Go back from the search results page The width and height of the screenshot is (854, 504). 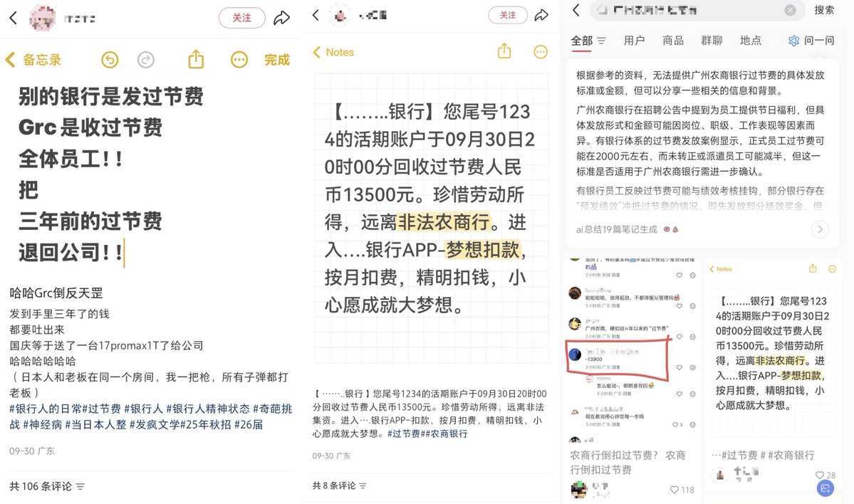tap(576, 10)
